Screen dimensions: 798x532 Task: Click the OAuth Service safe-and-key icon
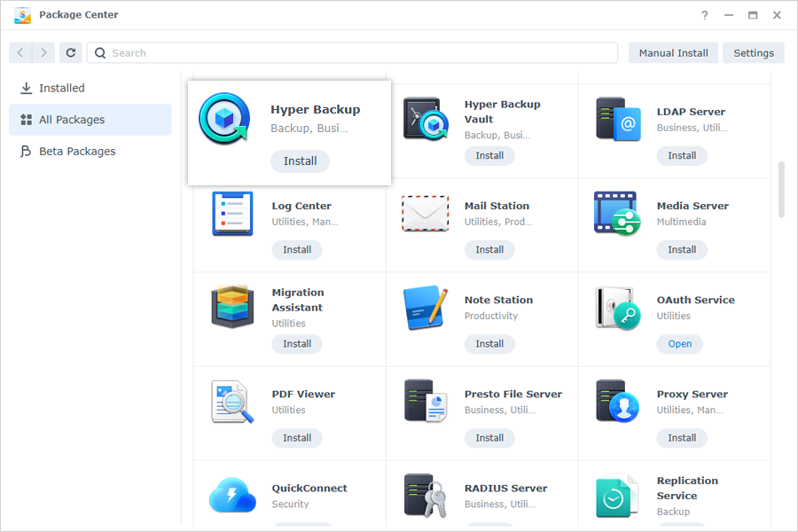pyautogui.click(x=618, y=308)
